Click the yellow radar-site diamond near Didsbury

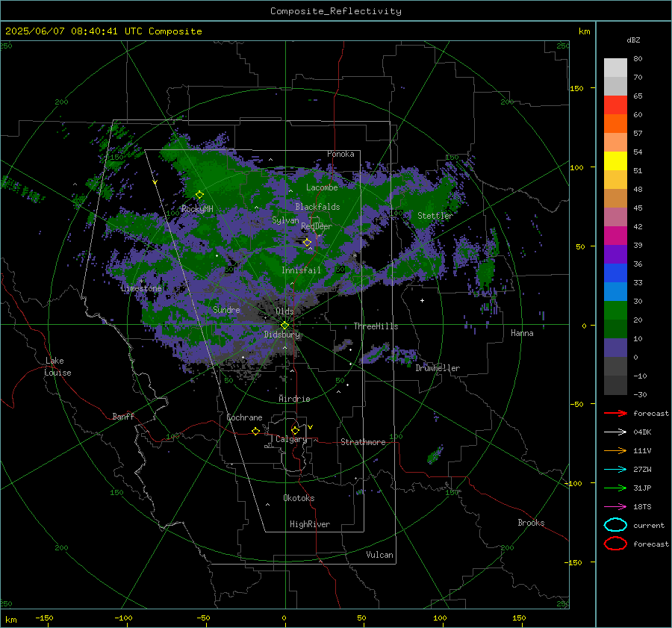284,326
